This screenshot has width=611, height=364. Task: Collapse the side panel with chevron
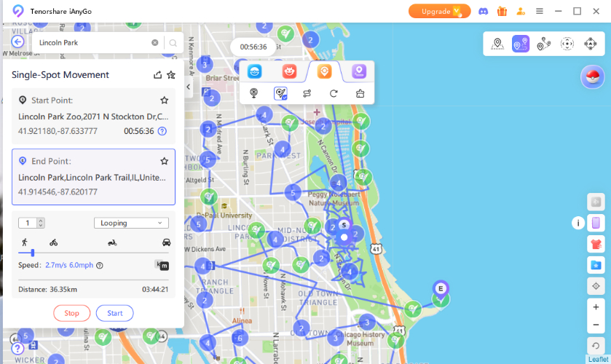tap(188, 87)
